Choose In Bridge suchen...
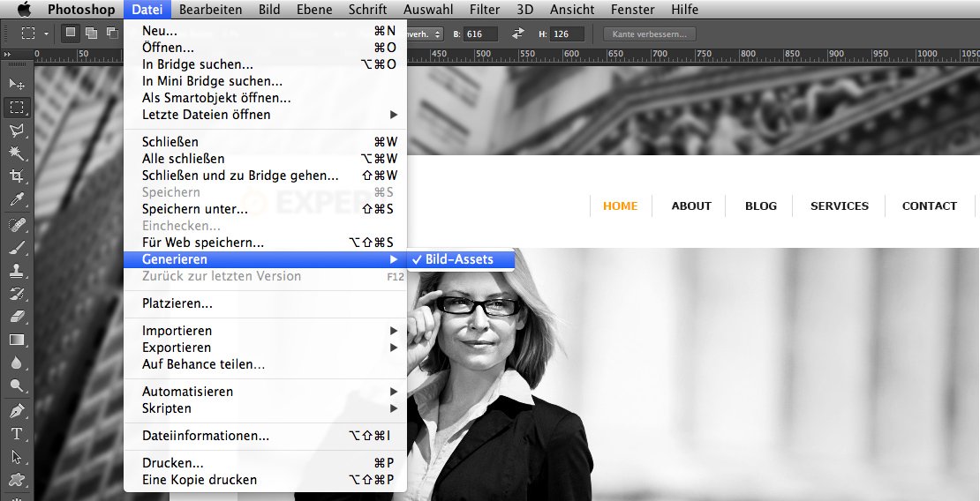Screen dimensions: 980x501 click(265, 64)
